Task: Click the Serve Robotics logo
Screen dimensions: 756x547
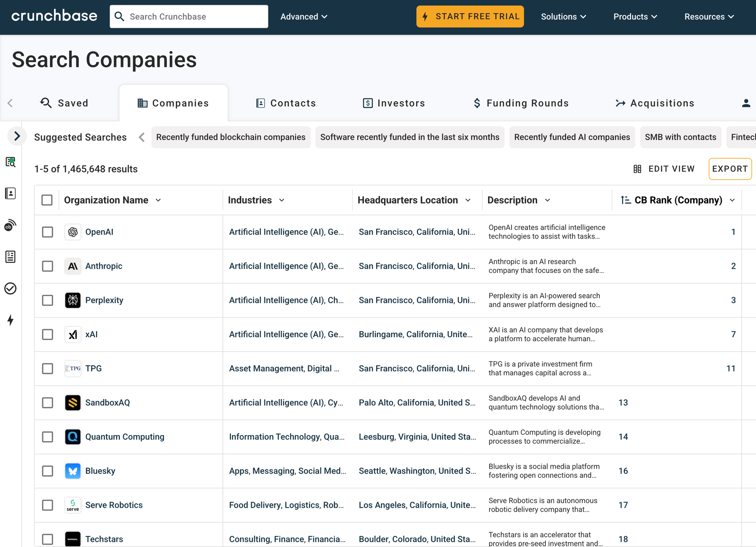Action: coord(73,505)
